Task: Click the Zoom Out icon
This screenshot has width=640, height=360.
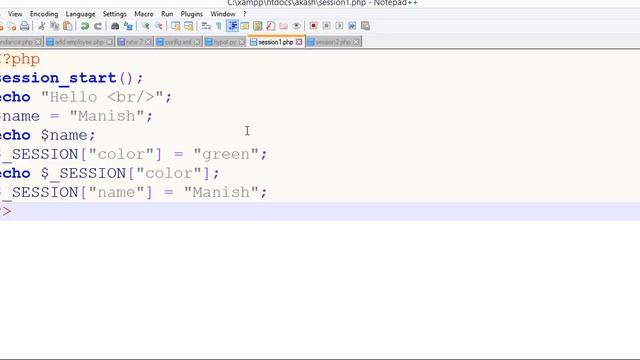Action: (159, 26)
